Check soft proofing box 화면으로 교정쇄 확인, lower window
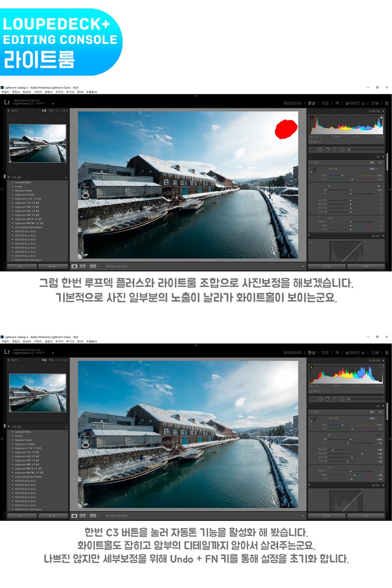This screenshot has height=588, width=392. 103,516
